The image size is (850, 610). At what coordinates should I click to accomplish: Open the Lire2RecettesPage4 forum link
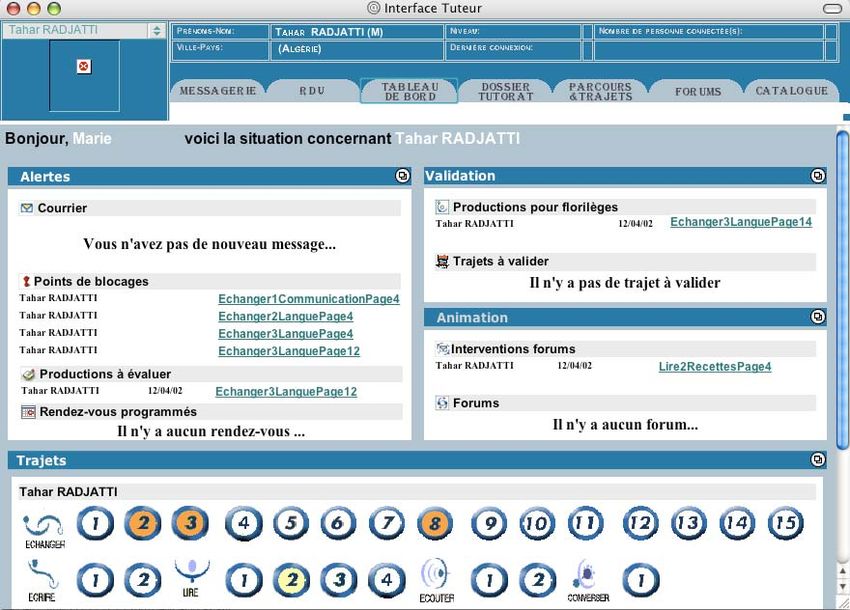[714, 367]
